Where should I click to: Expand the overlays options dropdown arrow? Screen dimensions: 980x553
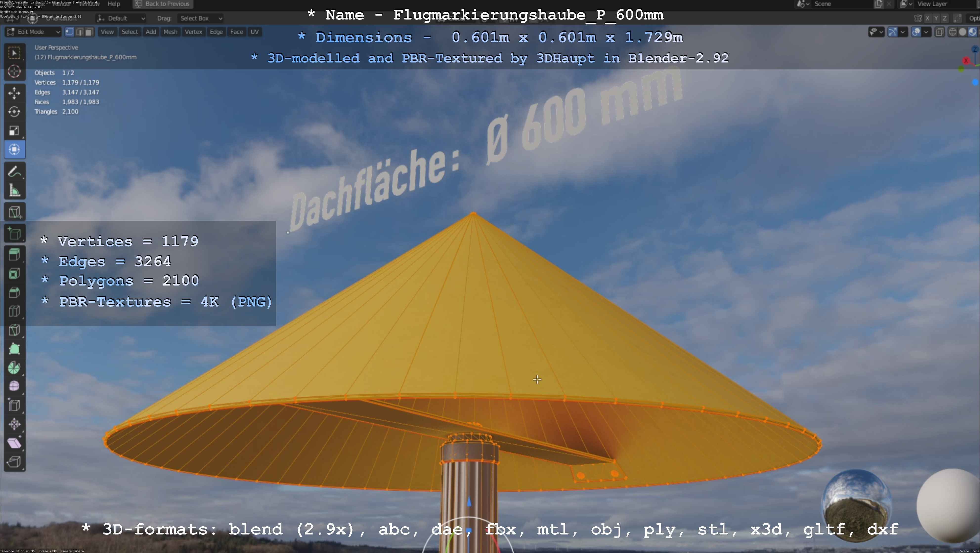tap(926, 32)
